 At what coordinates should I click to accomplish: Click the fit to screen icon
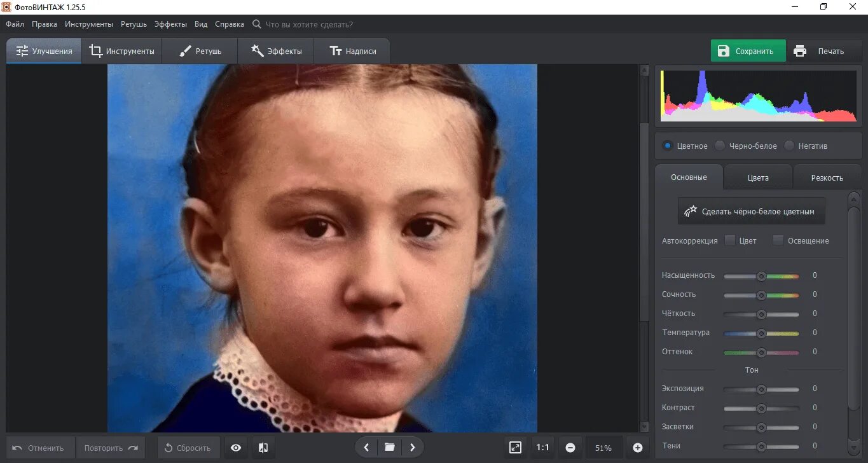click(x=516, y=448)
